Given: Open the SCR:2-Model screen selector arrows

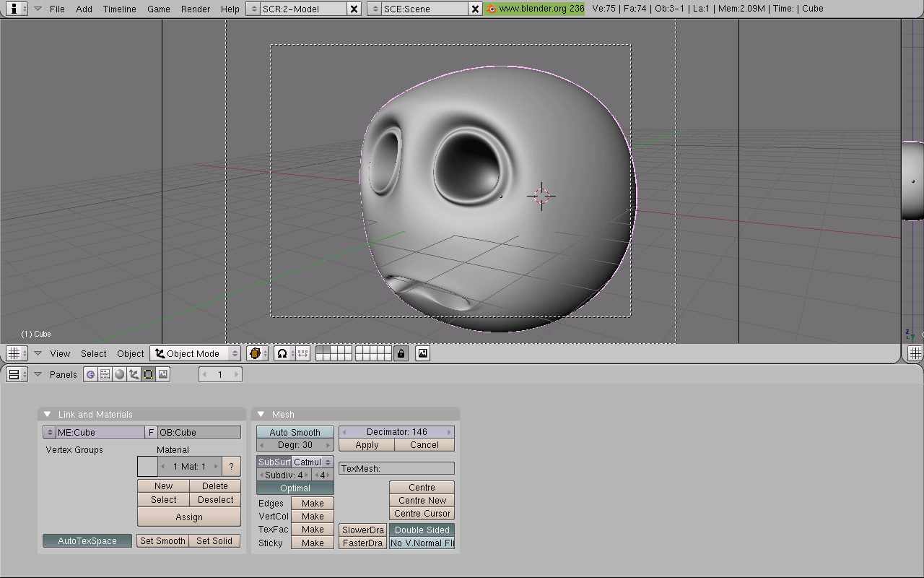Looking at the screenshot, I should tap(253, 9).
